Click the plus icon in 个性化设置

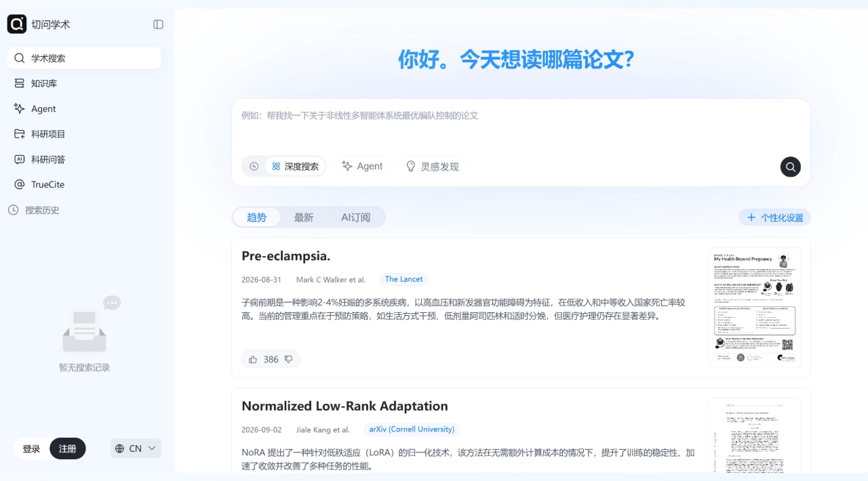tap(751, 217)
